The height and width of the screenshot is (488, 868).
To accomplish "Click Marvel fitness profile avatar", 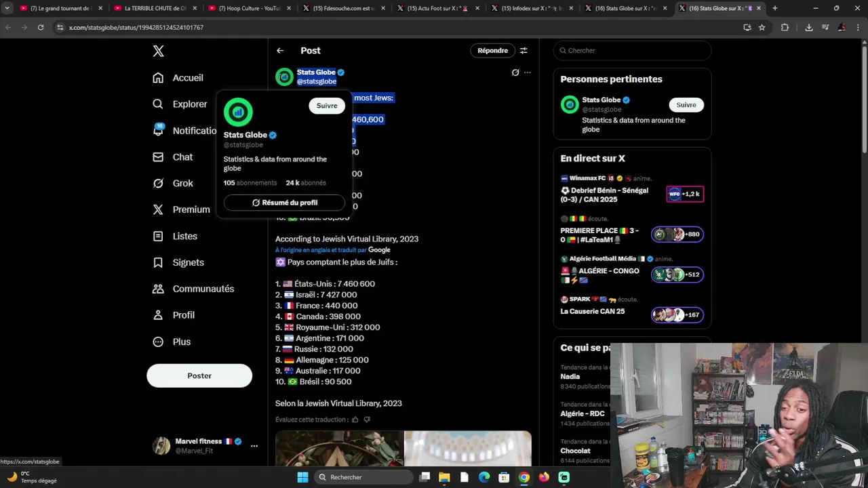I will tap(161, 445).
